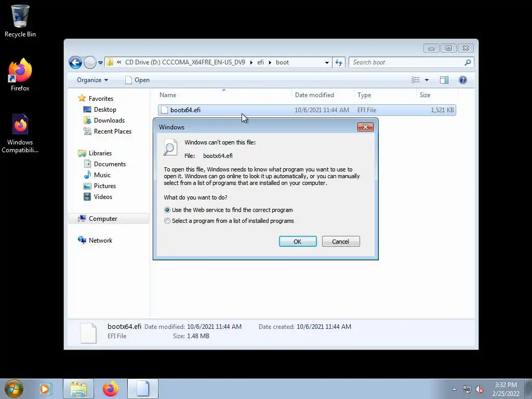Viewport: 532px width, 399px height.
Task: Expand the more view options arrow
Action: click(427, 80)
